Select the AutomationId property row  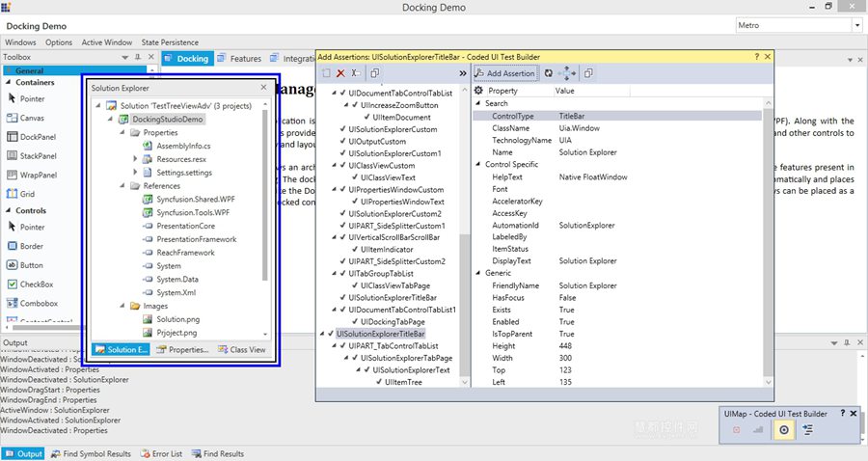[617, 226]
